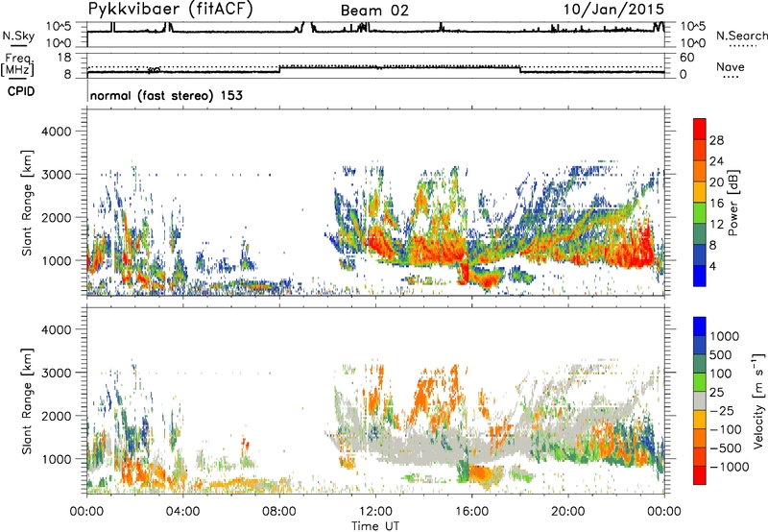Select the 60 tick on Nave axis
Screen dimensions: 768x532
coord(686,58)
